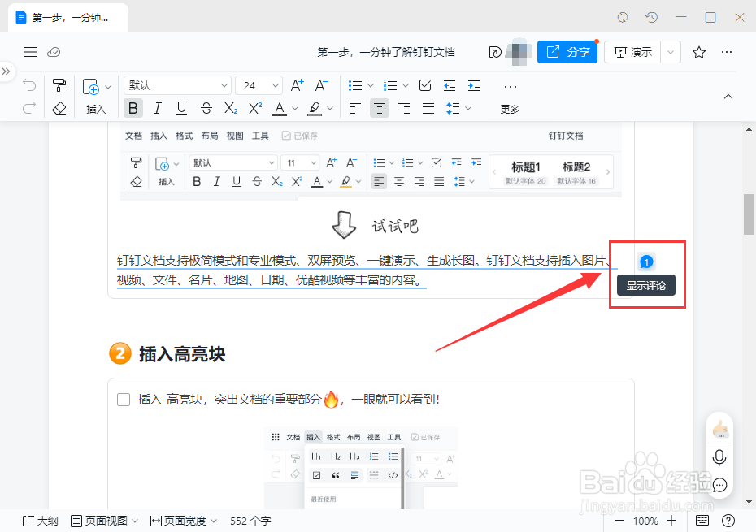Select the format painter tool

click(59, 85)
